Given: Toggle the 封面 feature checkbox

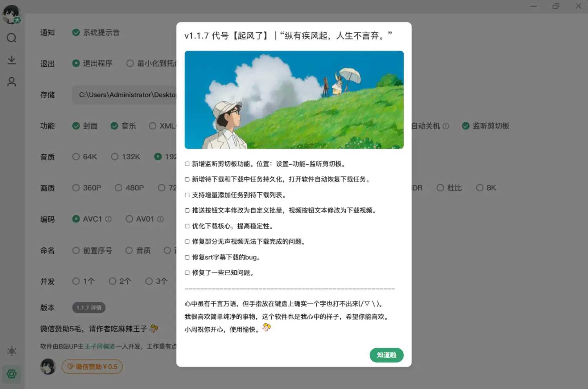Looking at the screenshot, I should pyautogui.click(x=85, y=126).
